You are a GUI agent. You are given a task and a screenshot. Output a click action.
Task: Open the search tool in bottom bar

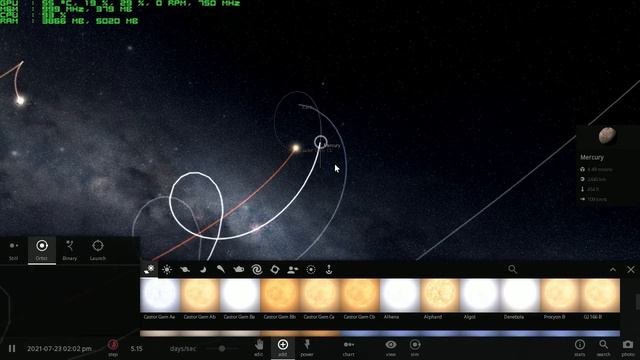[x=603, y=347]
